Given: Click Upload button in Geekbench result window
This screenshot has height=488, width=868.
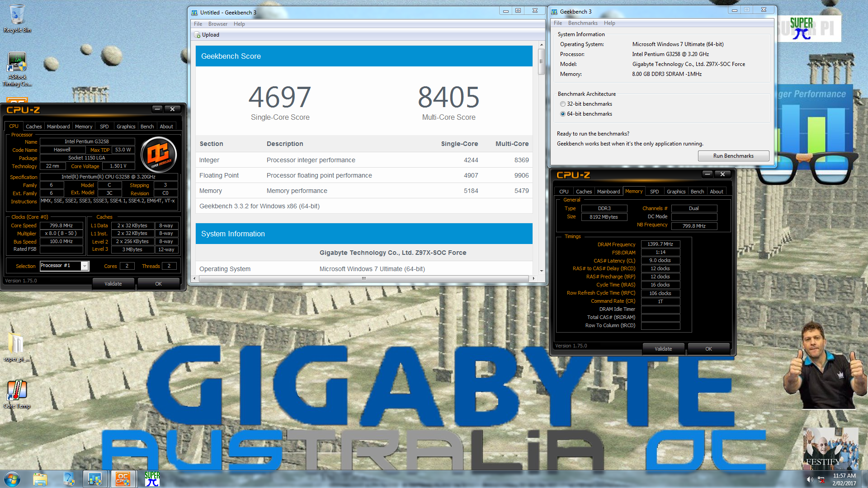Looking at the screenshot, I should [x=207, y=35].
